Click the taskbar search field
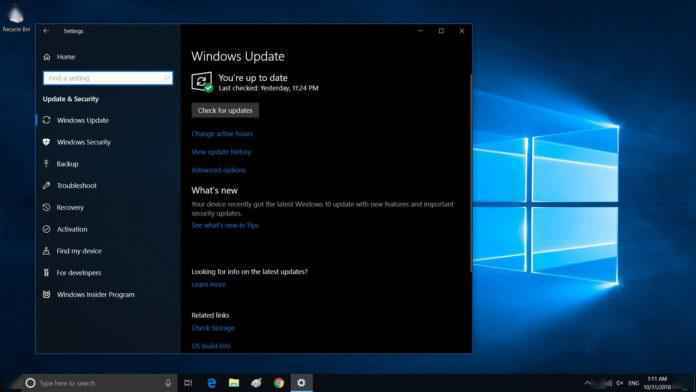Image resolution: width=696 pixels, height=392 pixels. [100, 383]
